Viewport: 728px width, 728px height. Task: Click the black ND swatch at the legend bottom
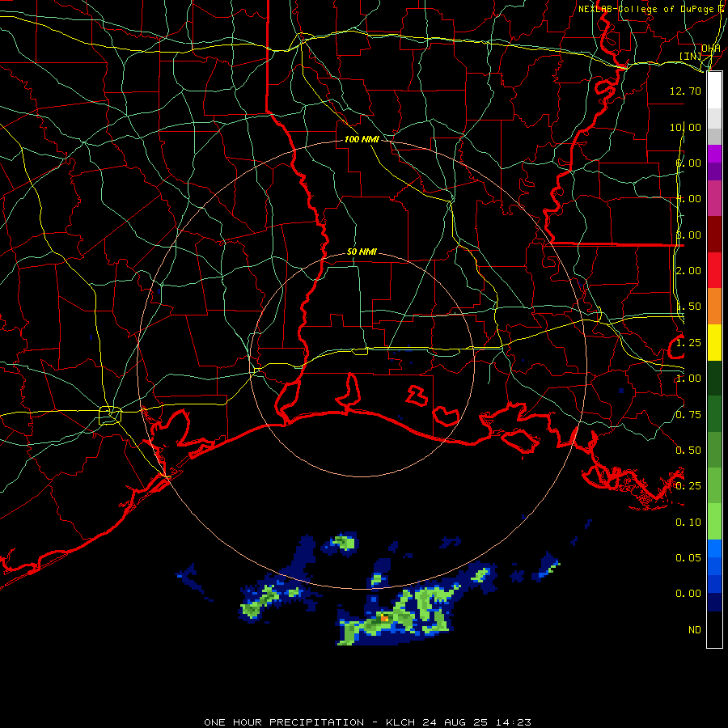(x=714, y=629)
